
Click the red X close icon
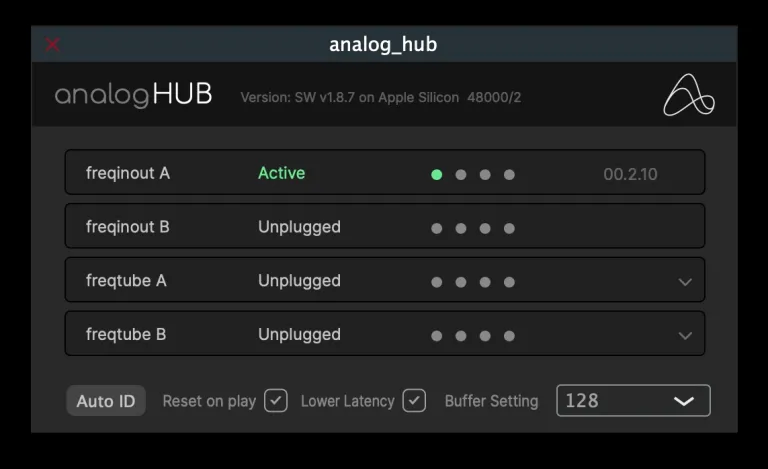53,44
